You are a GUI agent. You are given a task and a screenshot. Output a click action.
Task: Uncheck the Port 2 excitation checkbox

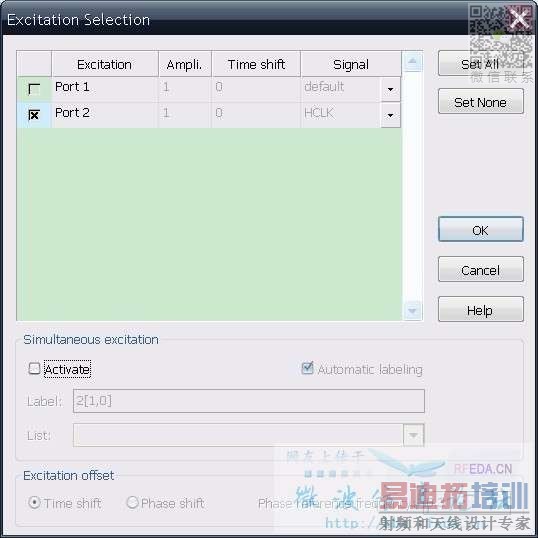[34, 115]
